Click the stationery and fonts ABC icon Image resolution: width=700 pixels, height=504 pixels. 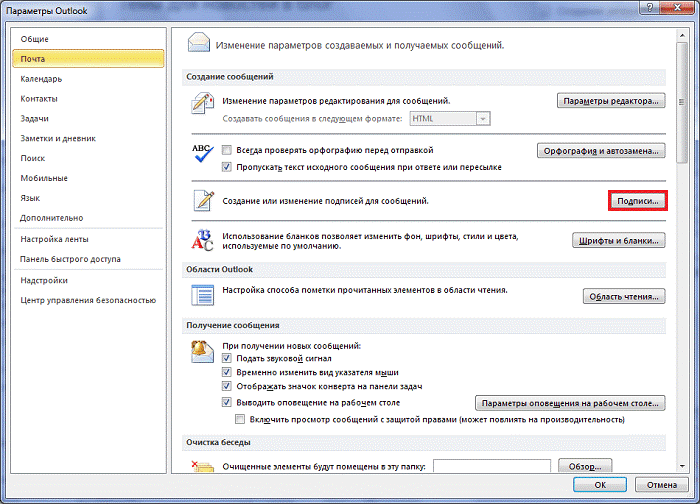[202, 240]
